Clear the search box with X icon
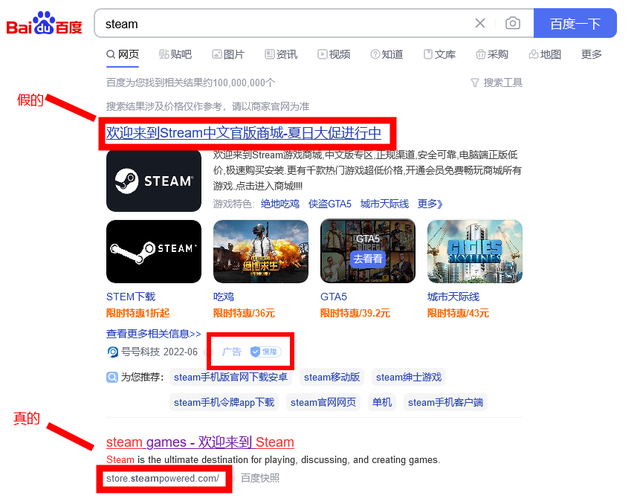640x498 pixels. (x=480, y=23)
